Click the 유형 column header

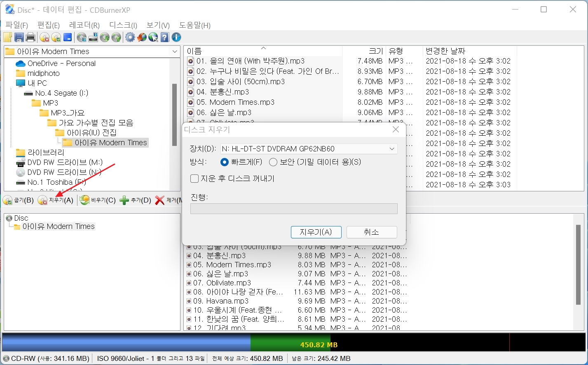(x=404, y=51)
